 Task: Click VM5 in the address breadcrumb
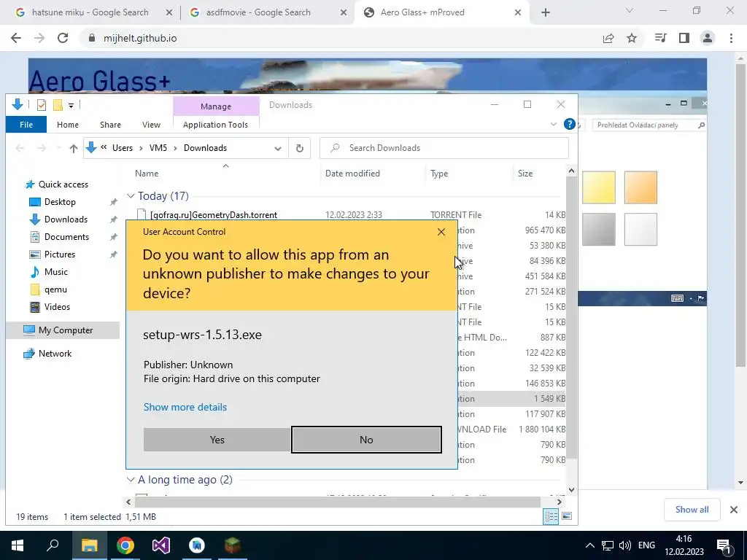158,148
